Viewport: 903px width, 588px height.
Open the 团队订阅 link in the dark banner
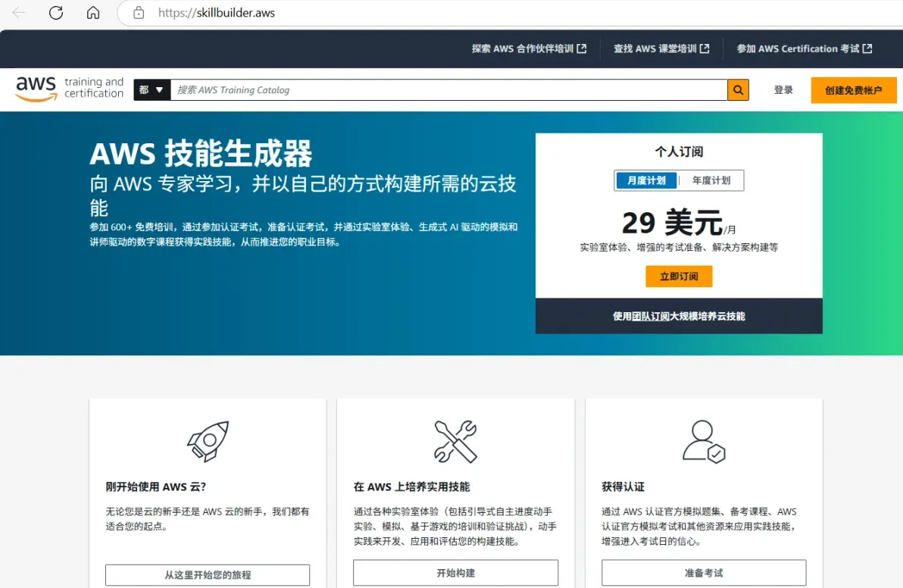651,316
